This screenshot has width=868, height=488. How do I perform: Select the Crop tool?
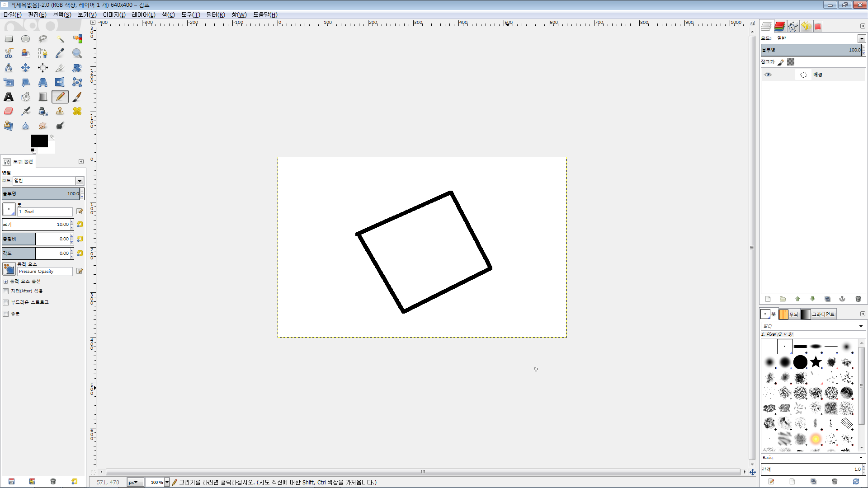(60, 68)
